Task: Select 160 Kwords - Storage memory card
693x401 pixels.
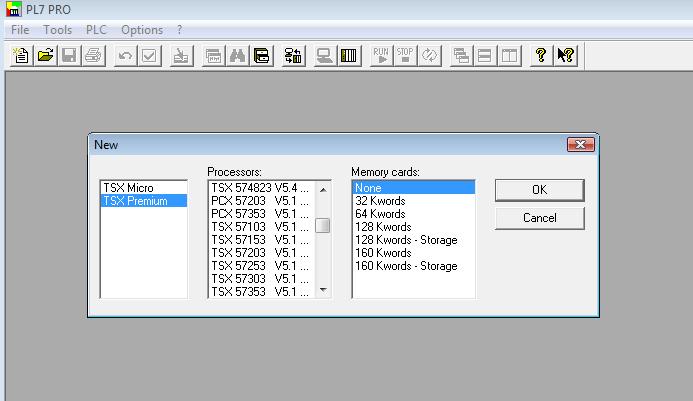Action: pos(414,266)
